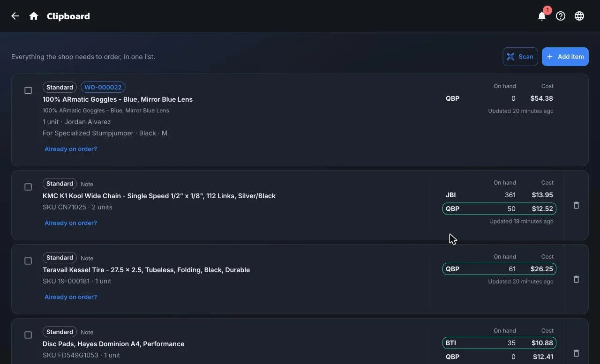Viewport: 600px width, 364px height.
Task: Click "For Specialized Stumpjumper" line
Action: coord(105,133)
